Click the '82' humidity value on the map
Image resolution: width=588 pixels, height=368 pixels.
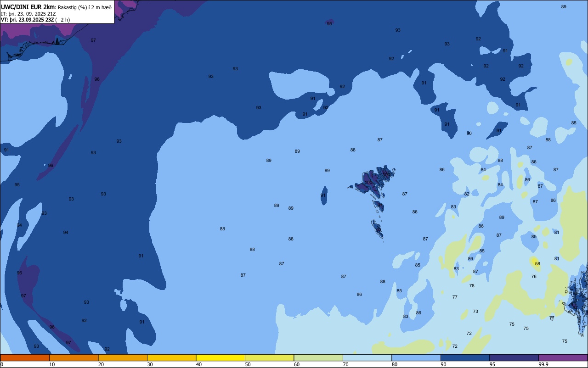point(467,194)
